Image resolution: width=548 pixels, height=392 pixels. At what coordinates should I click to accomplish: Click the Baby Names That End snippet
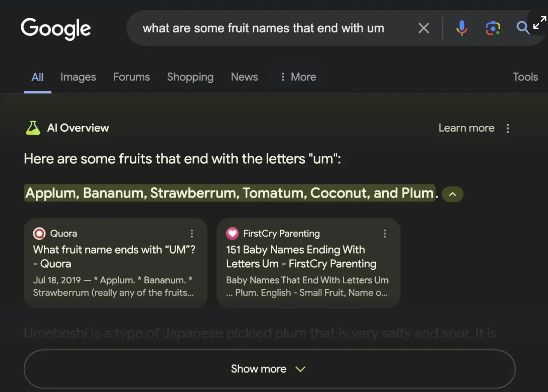coord(307,286)
